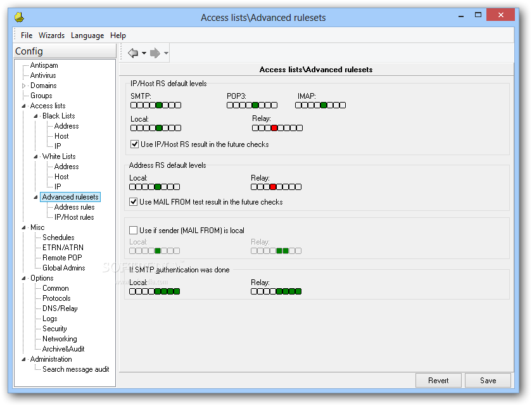
Task: Collapse the White Lists node
Action: click(x=35, y=156)
